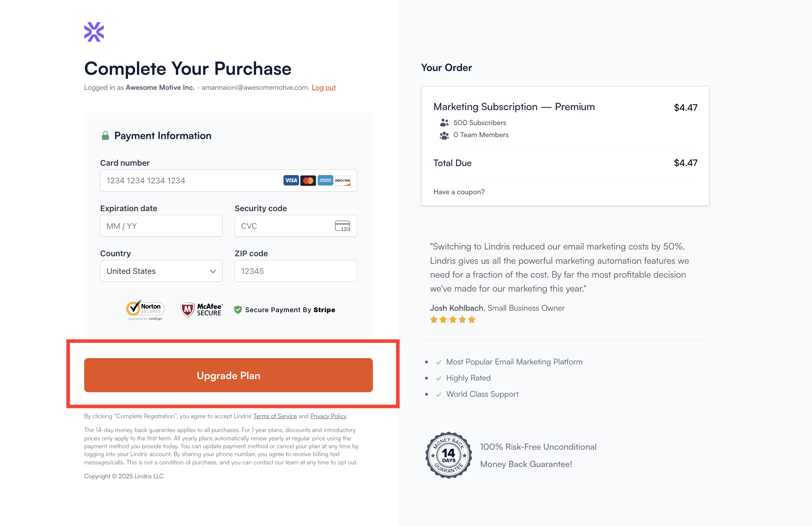Click the CVC card hint icon
812x526 pixels.
tap(342, 226)
